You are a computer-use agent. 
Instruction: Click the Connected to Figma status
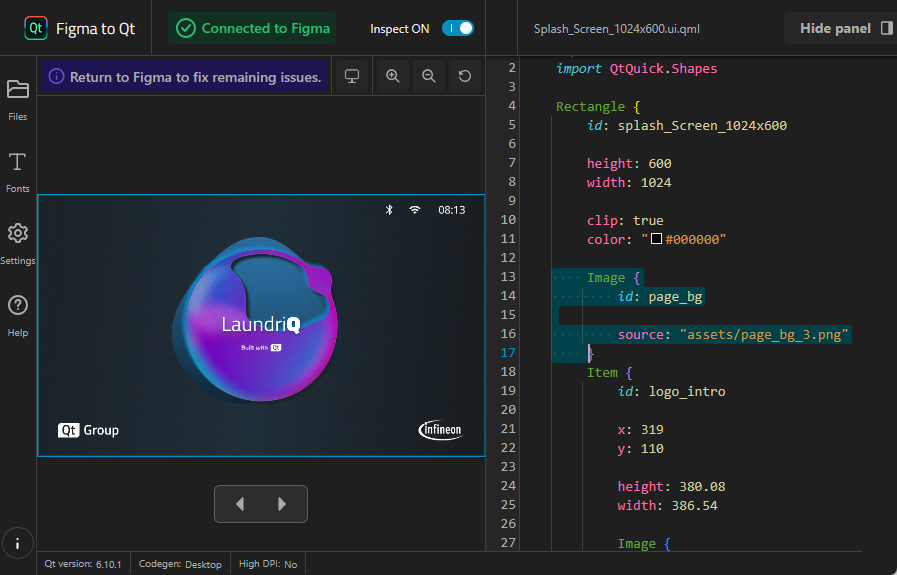(252, 28)
